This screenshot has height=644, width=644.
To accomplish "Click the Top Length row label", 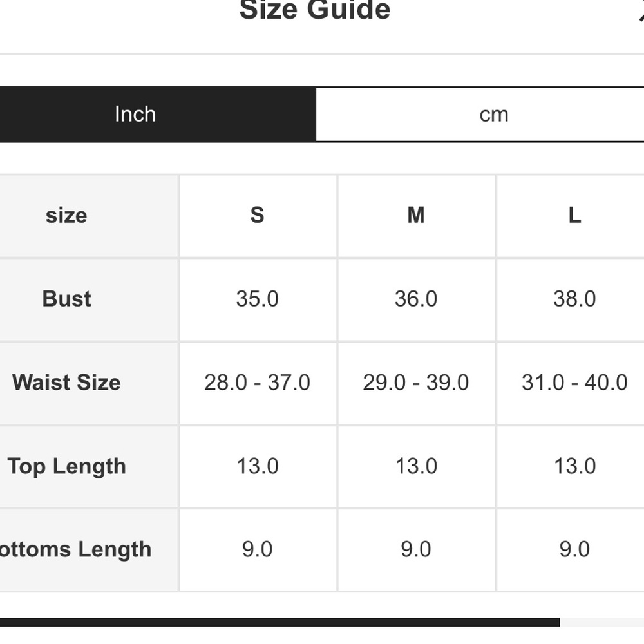I will (66, 466).
